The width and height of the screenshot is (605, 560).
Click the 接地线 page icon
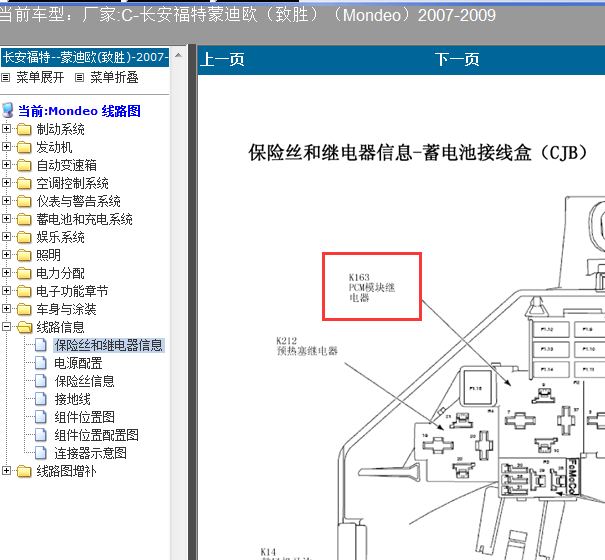click(x=41, y=399)
